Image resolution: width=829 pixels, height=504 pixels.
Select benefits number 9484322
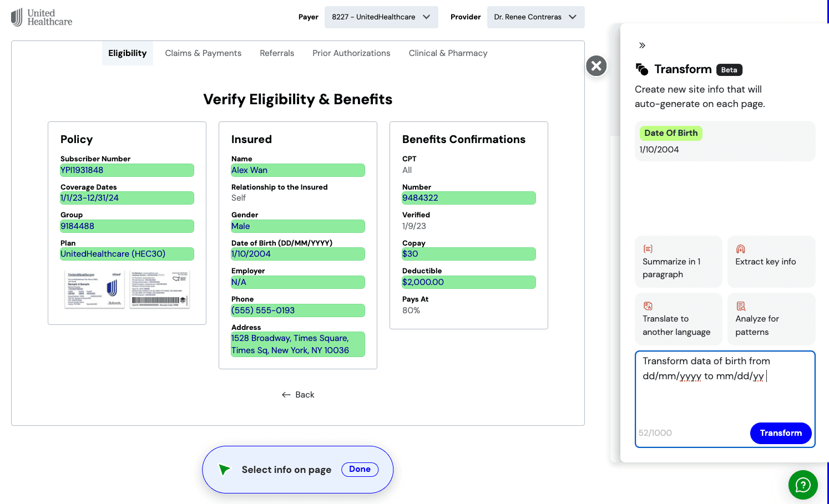point(469,198)
